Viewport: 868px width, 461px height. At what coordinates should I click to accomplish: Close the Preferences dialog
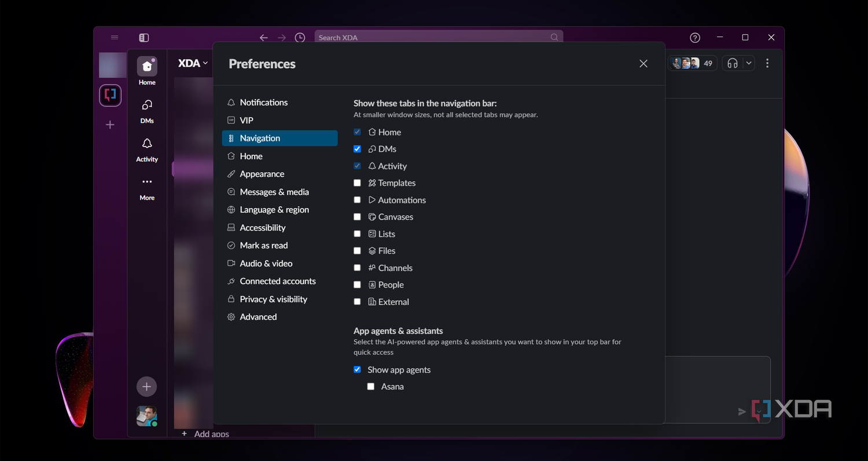point(643,64)
